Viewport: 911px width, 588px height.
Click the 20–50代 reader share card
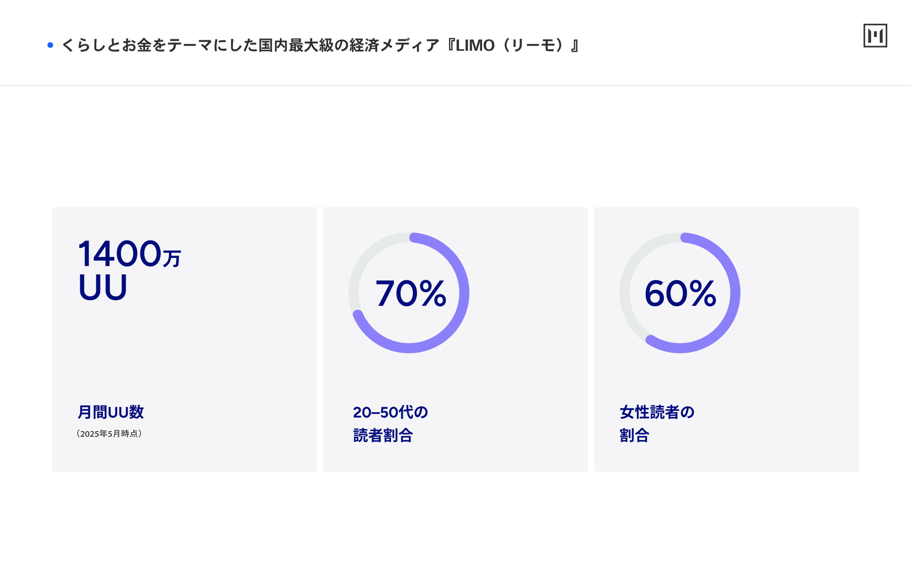(455, 339)
